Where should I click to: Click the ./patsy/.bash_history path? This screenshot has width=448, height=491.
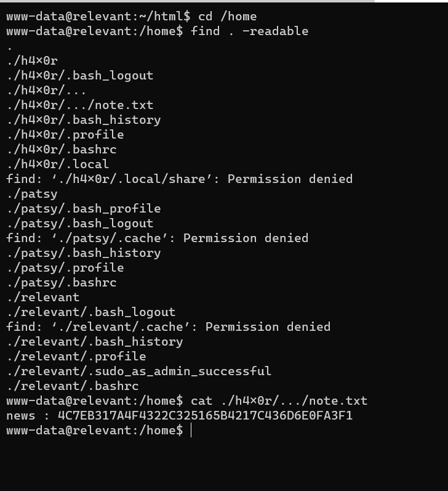84,253
